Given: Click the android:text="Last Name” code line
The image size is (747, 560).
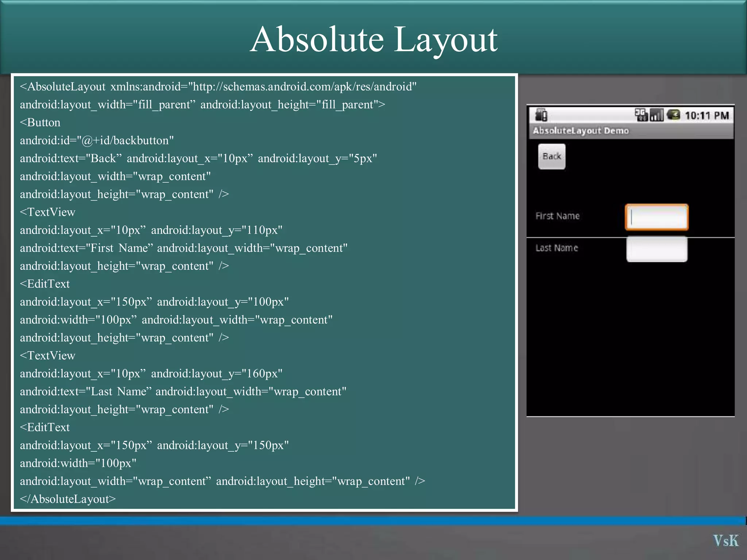Looking at the screenshot, I should pyautogui.click(x=183, y=392).
